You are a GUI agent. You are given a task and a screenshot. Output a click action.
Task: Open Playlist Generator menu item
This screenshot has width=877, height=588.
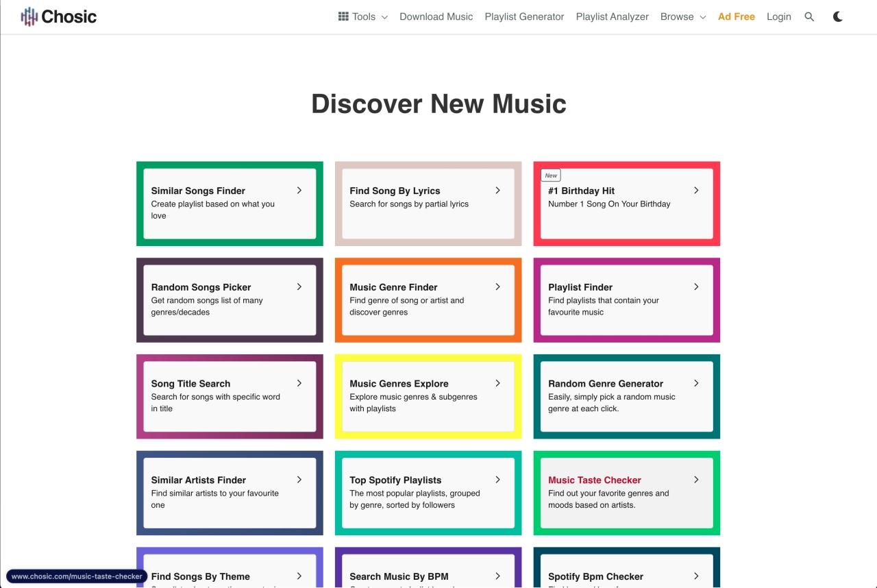tap(524, 16)
